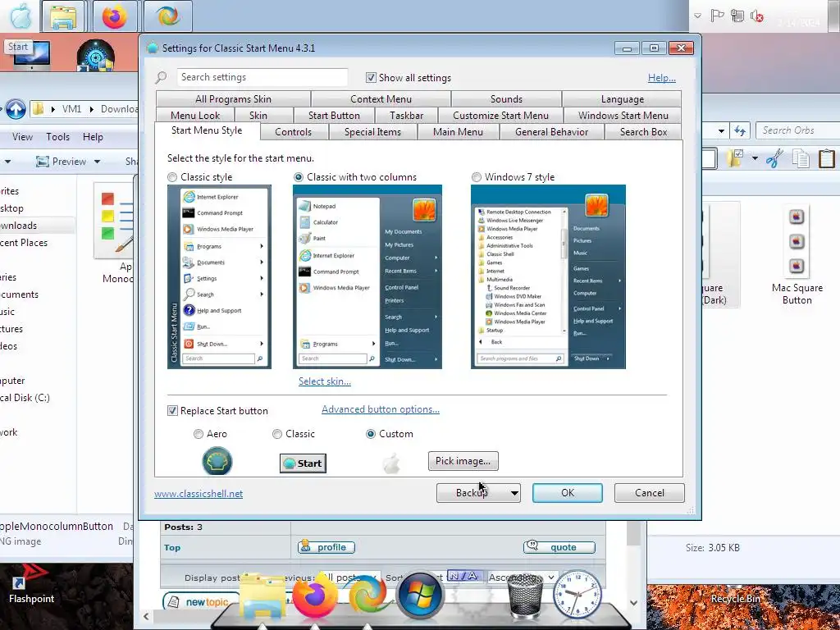Click the quote button in forum post
The image size is (840, 630).
[x=559, y=547]
